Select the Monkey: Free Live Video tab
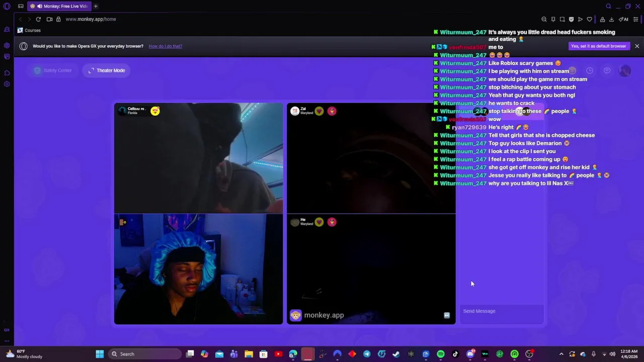 (59, 6)
